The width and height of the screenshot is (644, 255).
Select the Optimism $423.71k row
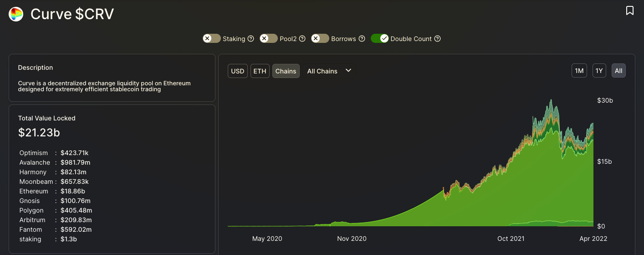coord(55,153)
